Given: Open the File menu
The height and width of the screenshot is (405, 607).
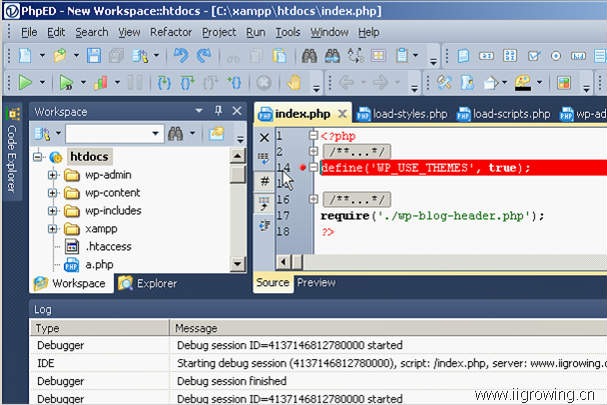Looking at the screenshot, I should [x=29, y=32].
